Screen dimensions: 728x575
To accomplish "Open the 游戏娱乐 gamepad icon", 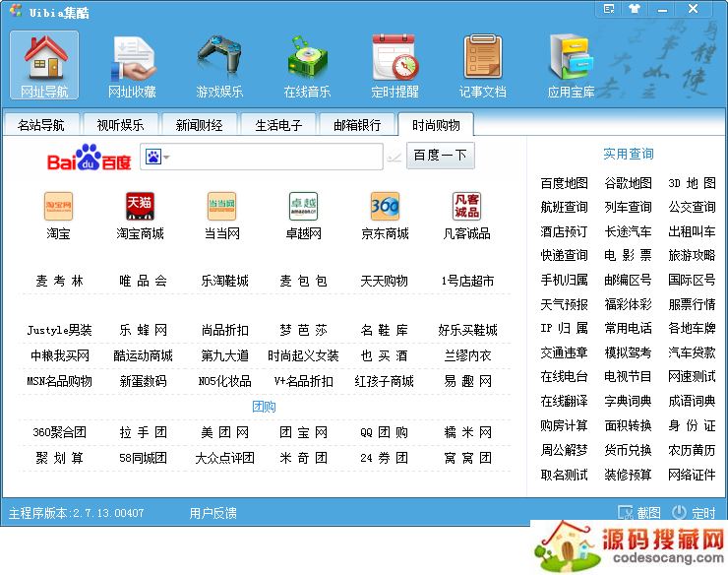I will (219, 65).
